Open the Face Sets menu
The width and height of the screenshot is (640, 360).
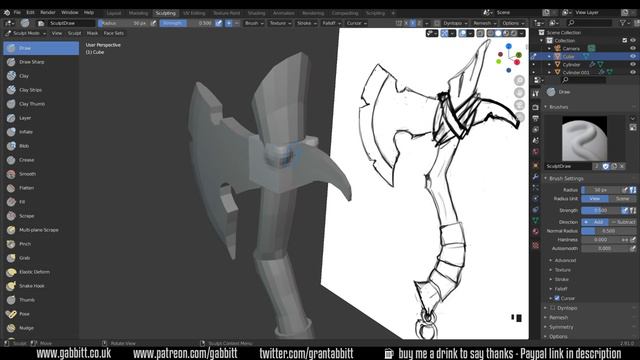click(x=113, y=33)
